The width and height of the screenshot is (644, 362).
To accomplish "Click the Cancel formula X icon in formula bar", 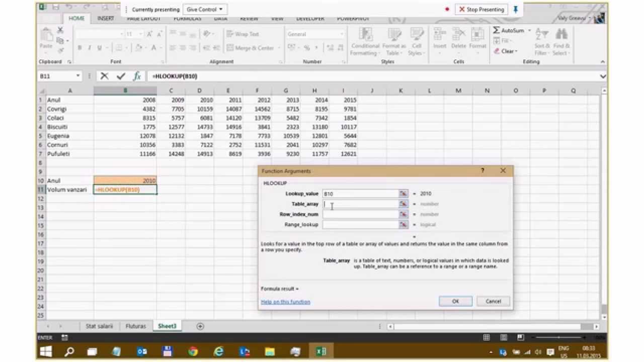I will coord(104,76).
